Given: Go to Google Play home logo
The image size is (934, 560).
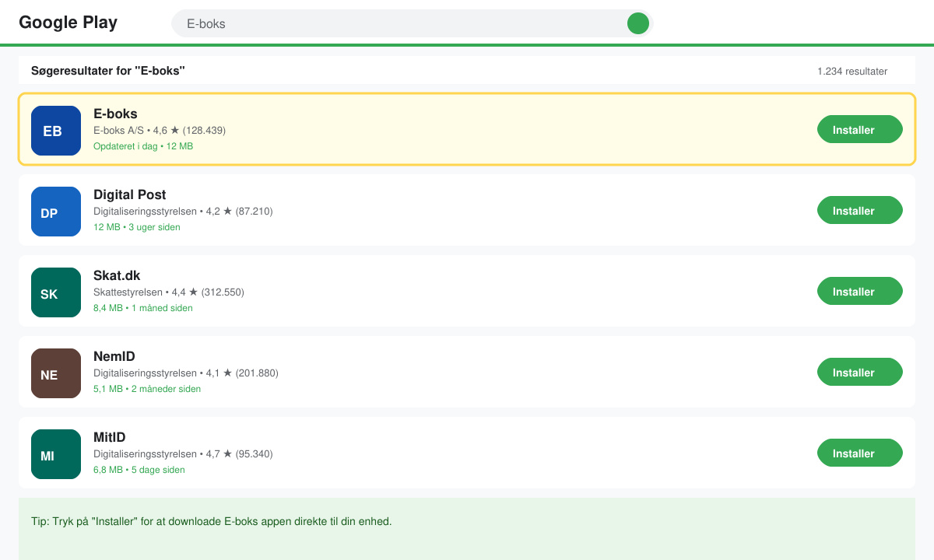Looking at the screenshot, I should point(68,22).
